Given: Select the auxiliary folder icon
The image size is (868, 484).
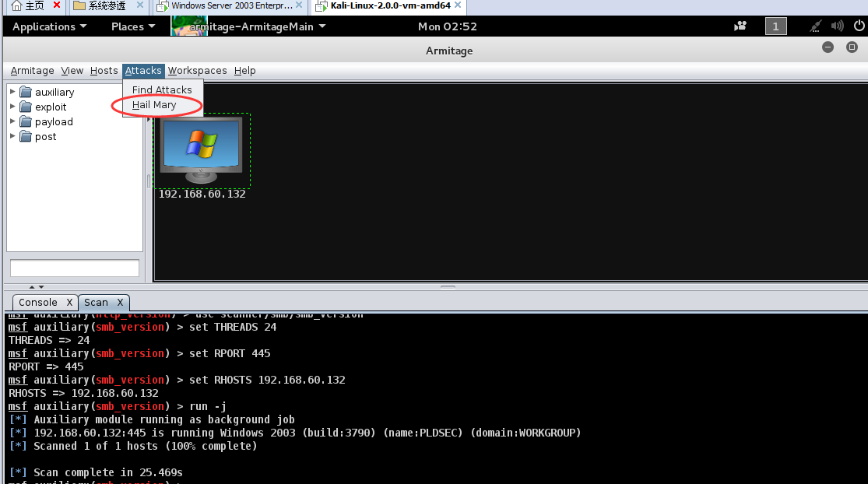Looking at the screenshot, I should click(26, 93).
